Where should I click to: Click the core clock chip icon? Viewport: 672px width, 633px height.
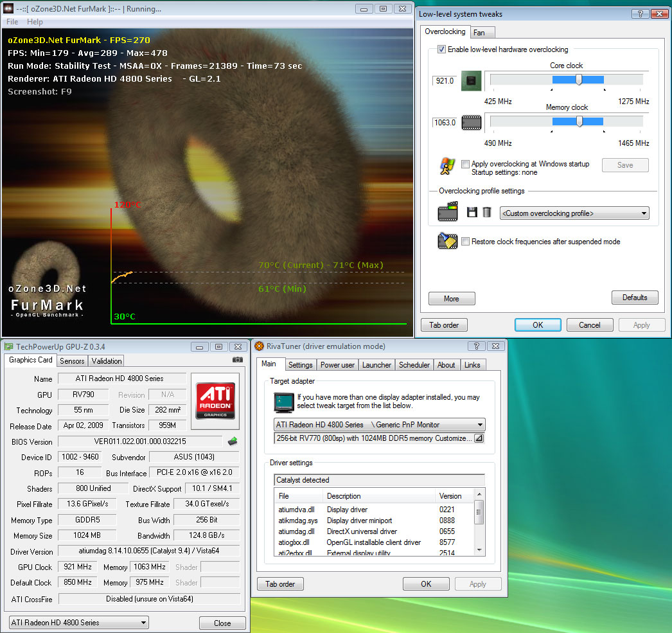[x=471, y=80]
